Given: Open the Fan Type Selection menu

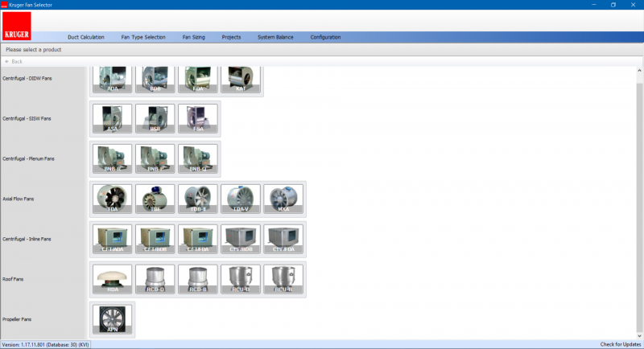Looking at the screenshot, I should click(x=143, y=37).
